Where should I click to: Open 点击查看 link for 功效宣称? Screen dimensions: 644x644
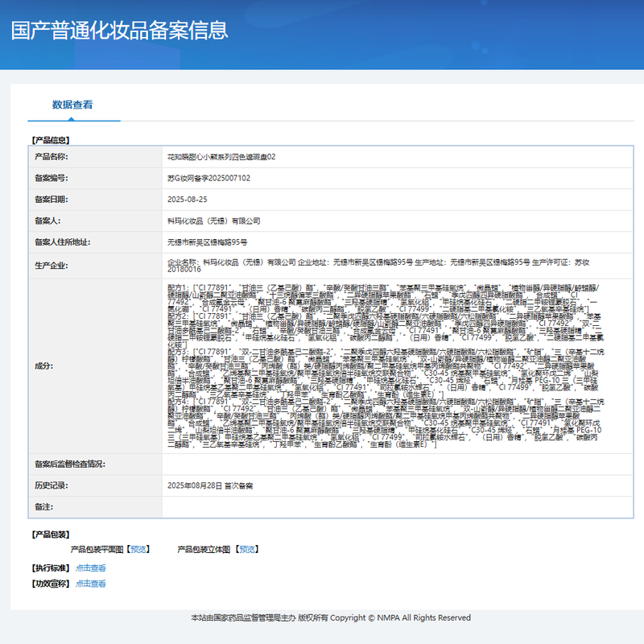click(91, 584)
